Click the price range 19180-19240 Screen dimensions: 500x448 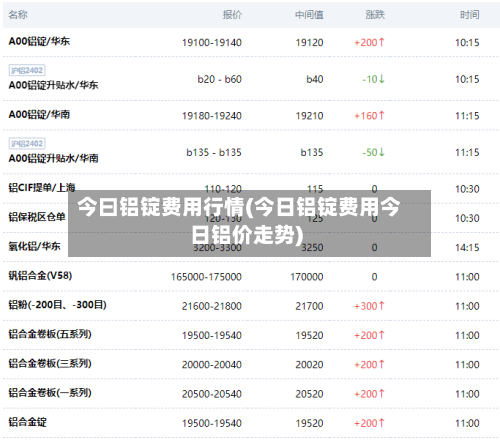pyautogui.click(x=212, y=116)
